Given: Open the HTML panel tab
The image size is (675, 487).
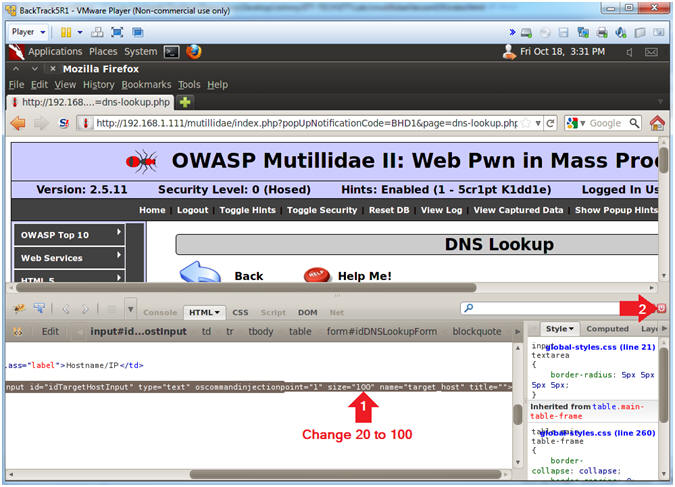Looking at the screenshot, I should pyautogui.click(x=204, y=312).
